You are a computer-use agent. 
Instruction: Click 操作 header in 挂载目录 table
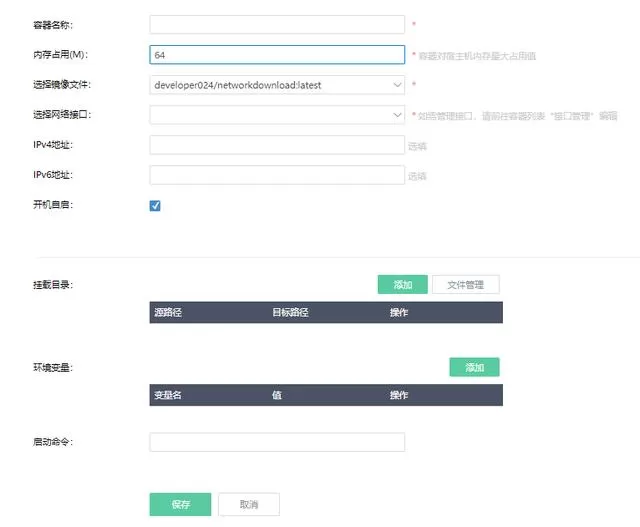pyautogui.click(x=399, y=313)
